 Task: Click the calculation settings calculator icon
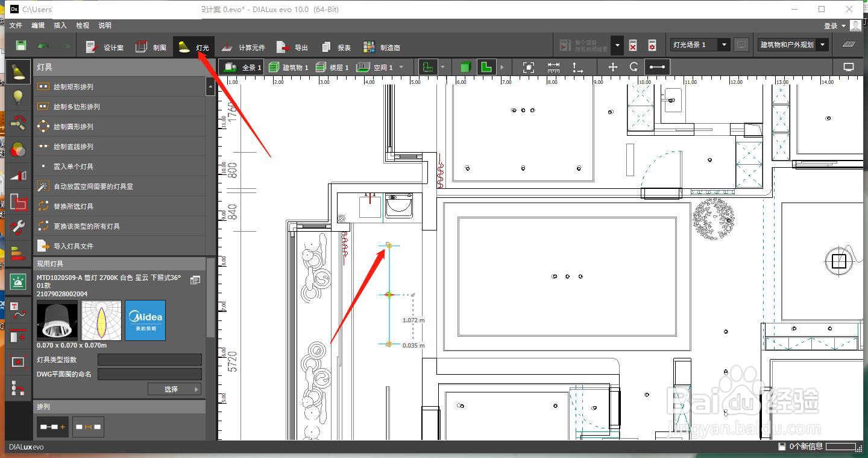(652, 45)
